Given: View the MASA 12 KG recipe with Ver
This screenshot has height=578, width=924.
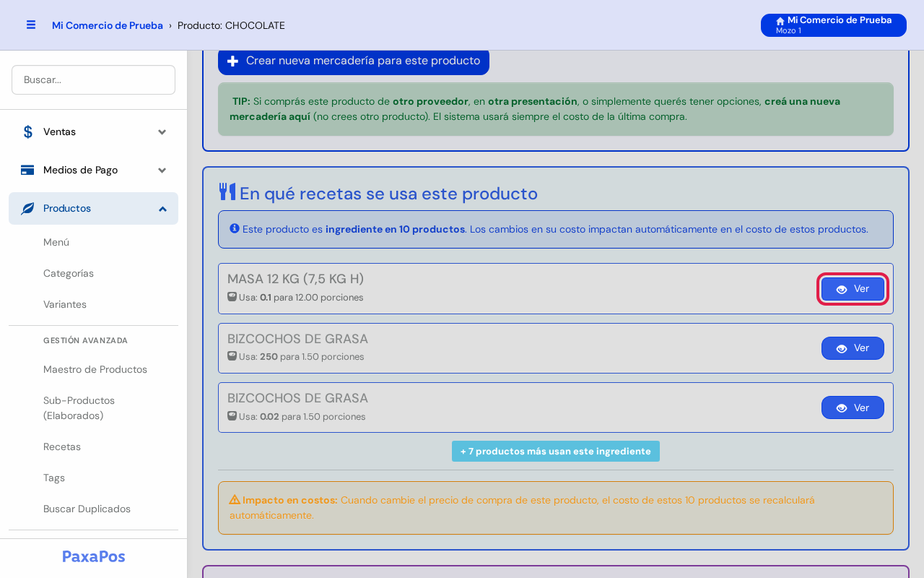Looking at the screenshot, I should [x=853, y=289].
